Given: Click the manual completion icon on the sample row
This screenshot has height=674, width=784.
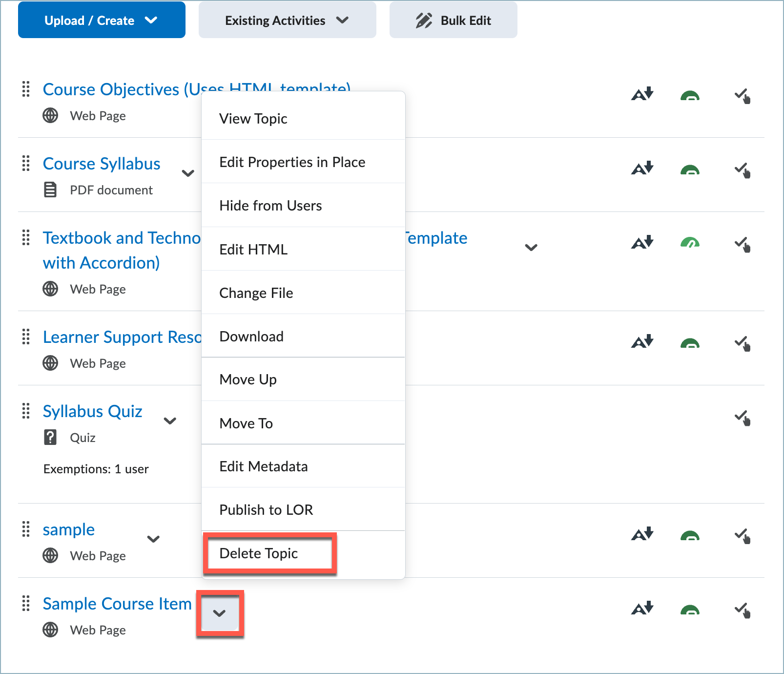Looking at the screenshot, I should (742, 536).
